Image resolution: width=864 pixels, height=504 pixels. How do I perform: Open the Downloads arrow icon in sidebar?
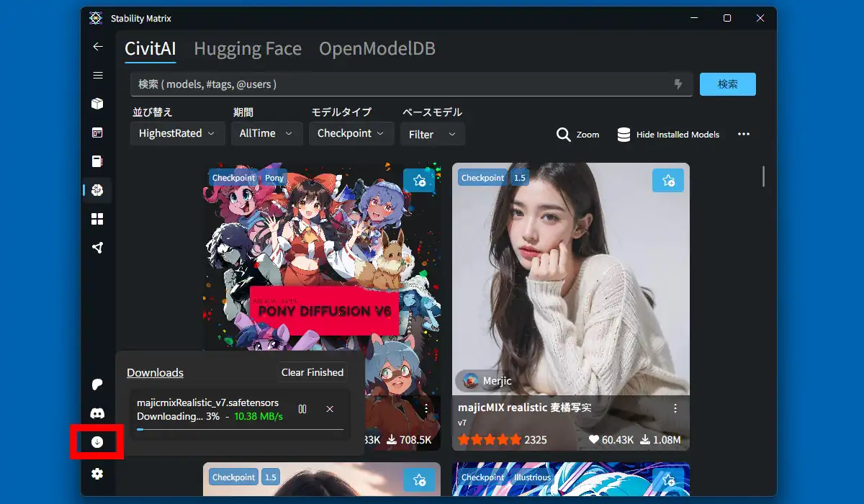point(98,442)
